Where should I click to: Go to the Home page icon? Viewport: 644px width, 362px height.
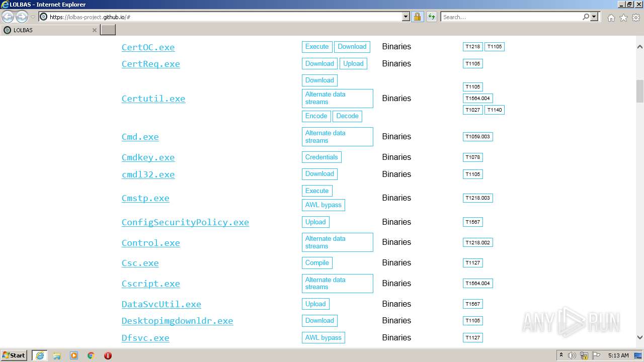click(x=611, y=18)
